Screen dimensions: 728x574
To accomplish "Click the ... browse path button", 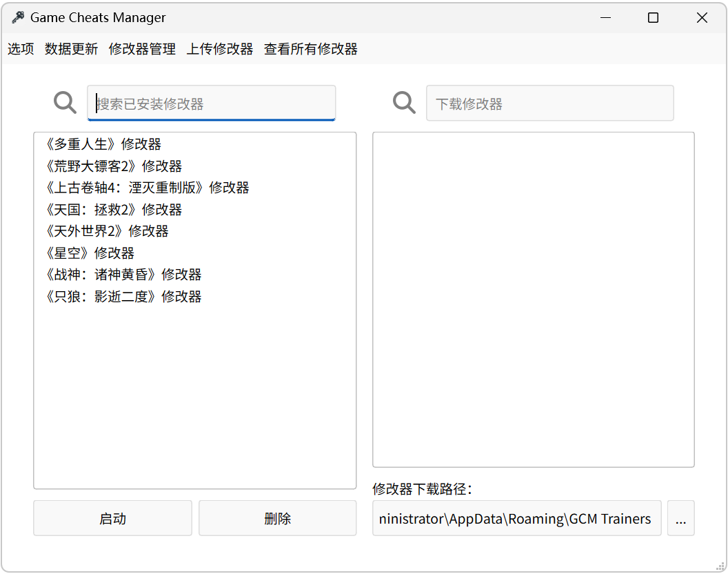I will [x=681, y=518].
